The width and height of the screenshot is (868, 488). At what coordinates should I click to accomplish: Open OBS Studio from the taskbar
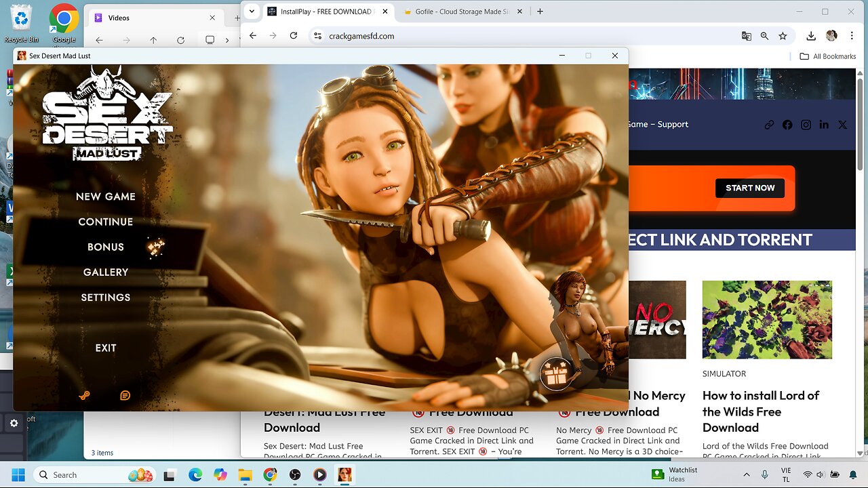(x=295, y=474)
